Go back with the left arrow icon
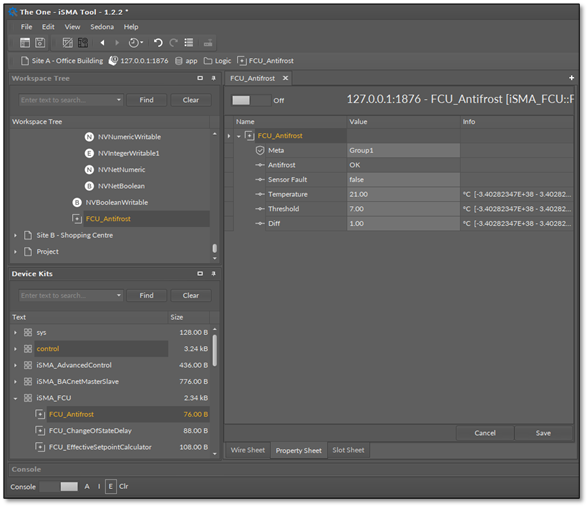 point(102,43)
